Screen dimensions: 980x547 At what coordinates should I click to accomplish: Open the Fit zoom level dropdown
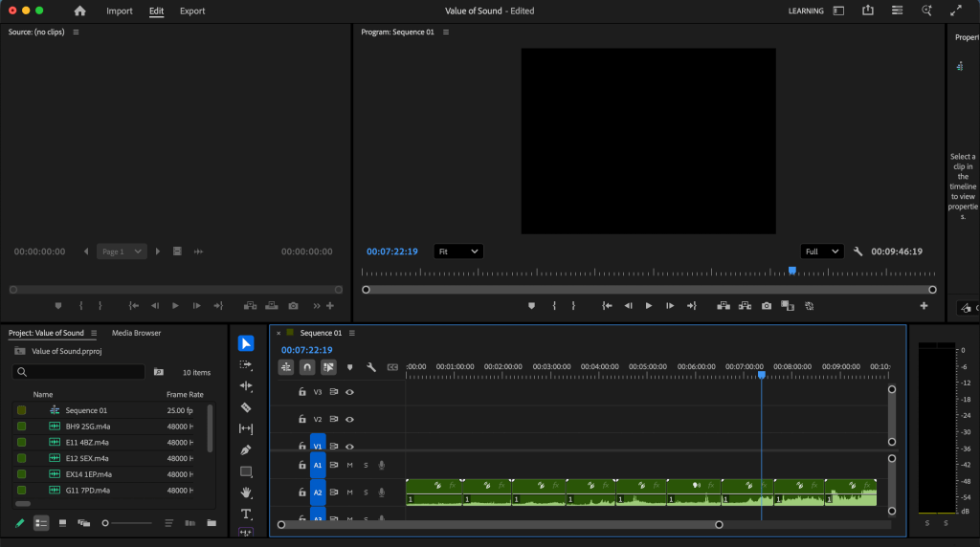coord(458,252)
